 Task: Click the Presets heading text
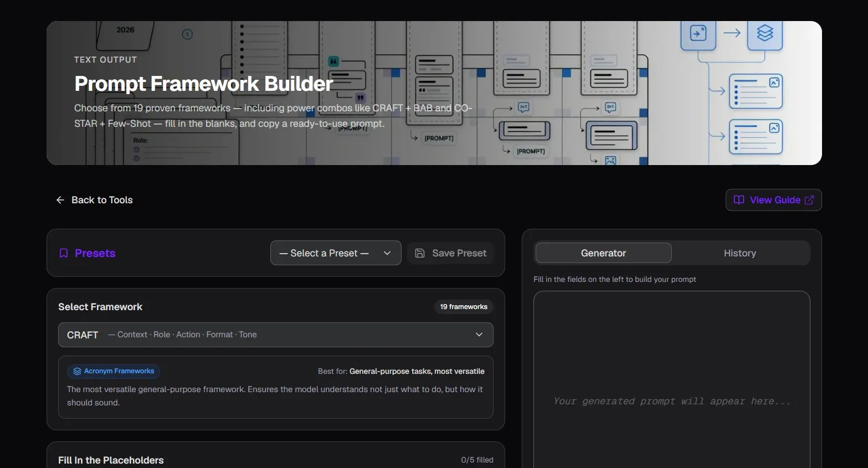click(95, 253)
